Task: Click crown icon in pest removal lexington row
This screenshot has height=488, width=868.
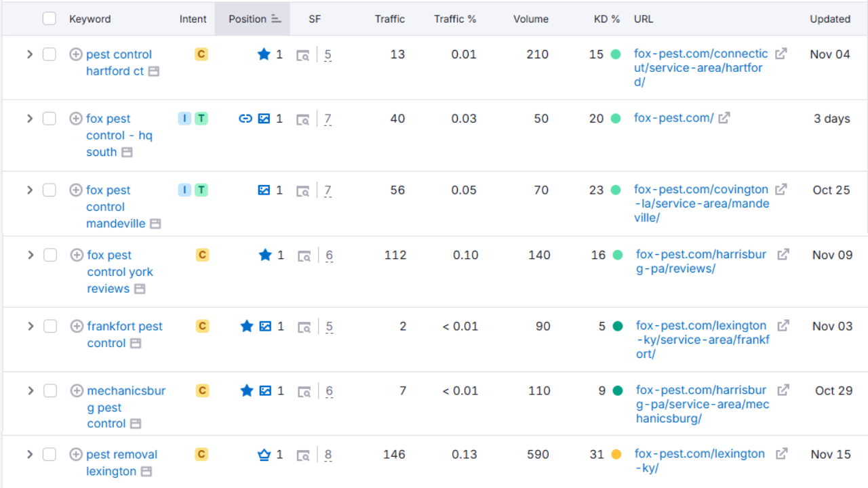Action: coord(264,454)
